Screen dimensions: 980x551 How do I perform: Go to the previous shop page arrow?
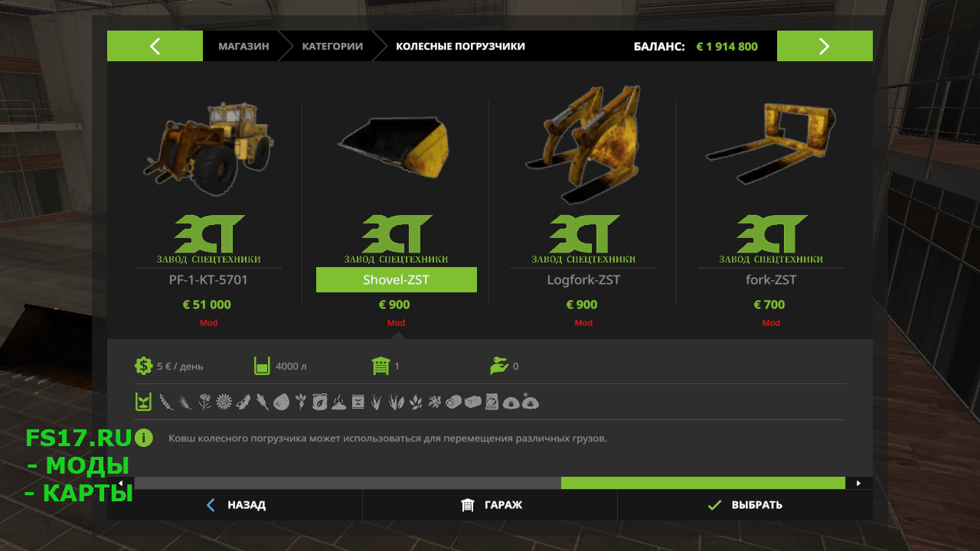(x=155, y=46)
